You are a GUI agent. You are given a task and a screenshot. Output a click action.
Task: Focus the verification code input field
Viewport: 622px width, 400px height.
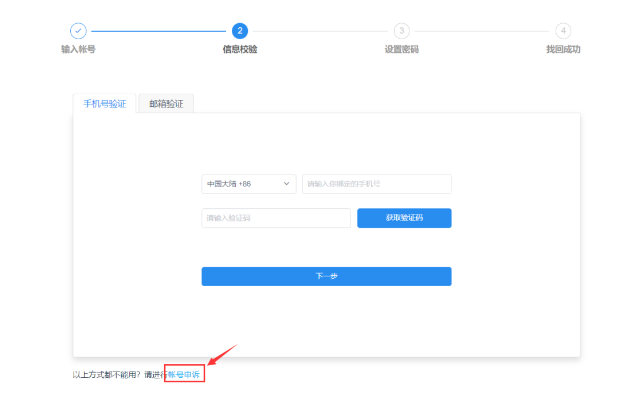coord(276,218)
